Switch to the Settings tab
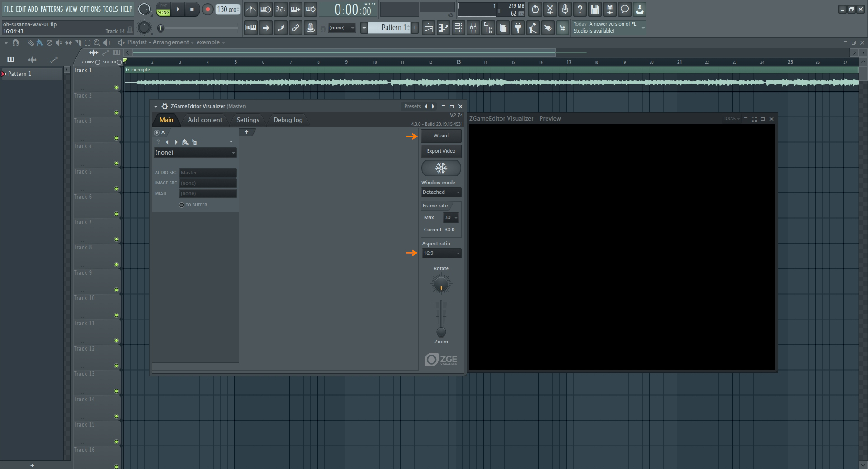The height and width of the screenshot is (469, 868). point(248,120)
